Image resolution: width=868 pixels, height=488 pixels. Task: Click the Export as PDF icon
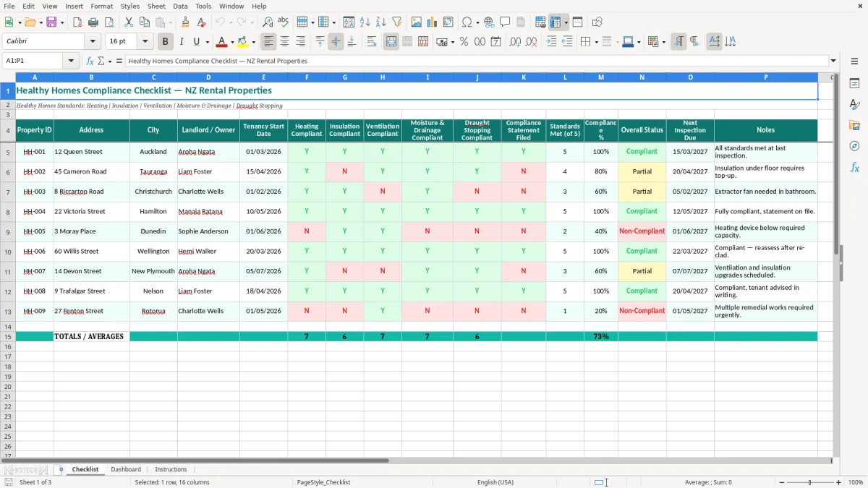(x=77, y=22)
